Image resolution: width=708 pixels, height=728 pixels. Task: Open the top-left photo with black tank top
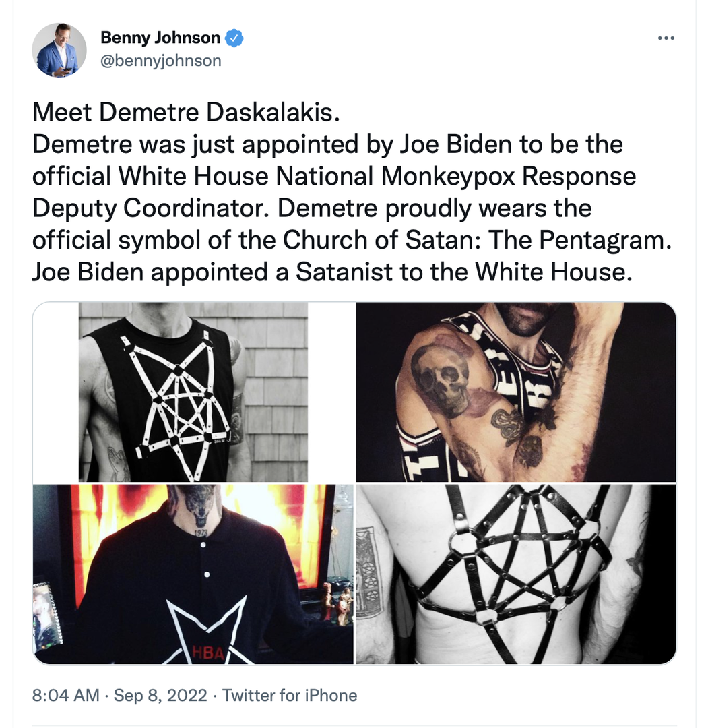[193, 392]
